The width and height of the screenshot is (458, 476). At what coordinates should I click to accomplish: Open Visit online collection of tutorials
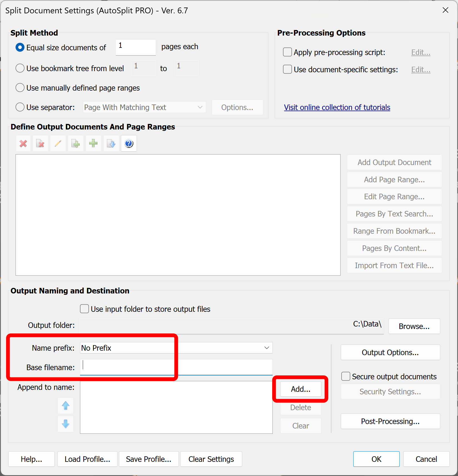337,107
